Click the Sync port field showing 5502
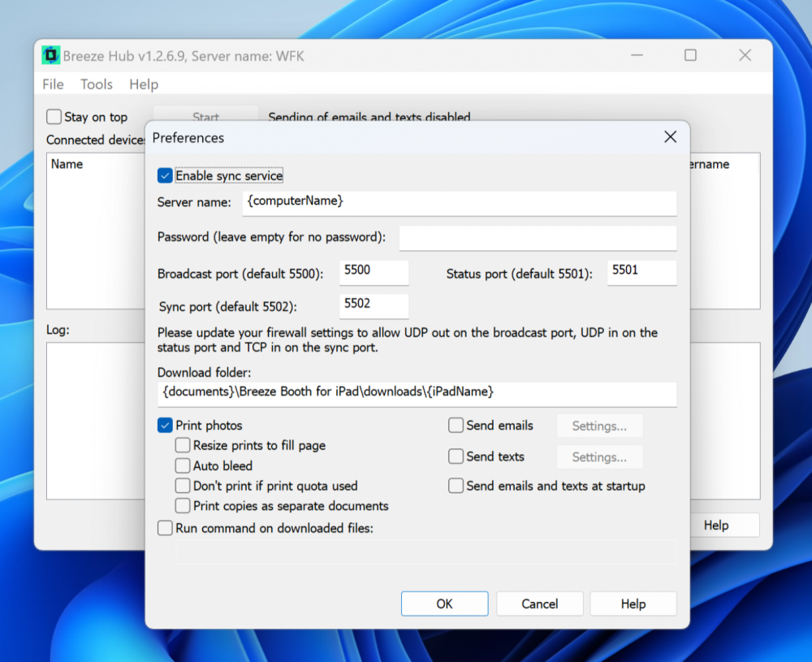 (374, 305)
